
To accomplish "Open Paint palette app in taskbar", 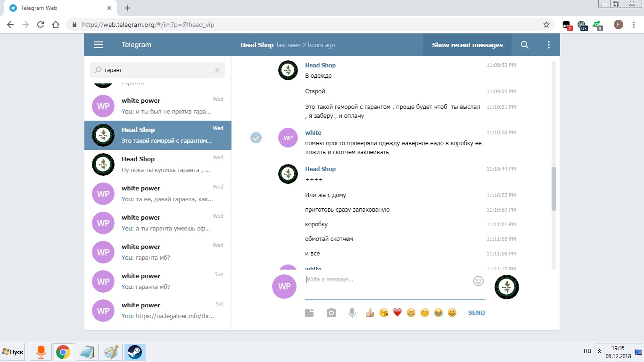I will pos(111,352).
